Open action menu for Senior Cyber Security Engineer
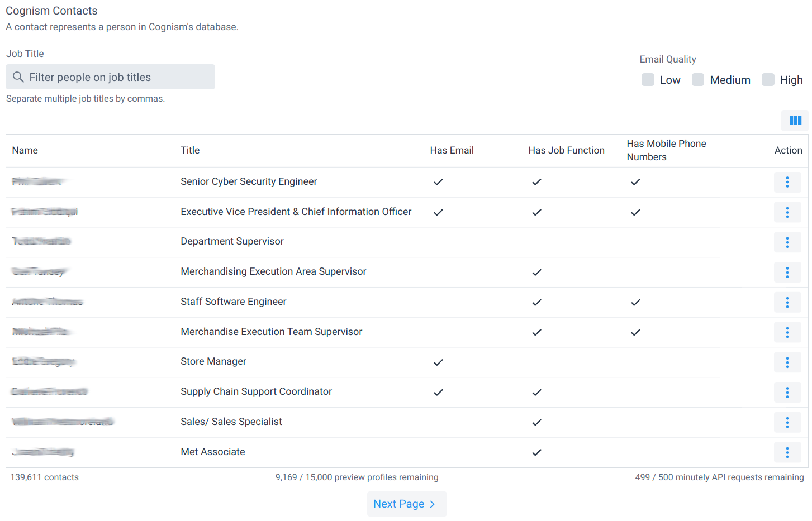 (787, 182)
